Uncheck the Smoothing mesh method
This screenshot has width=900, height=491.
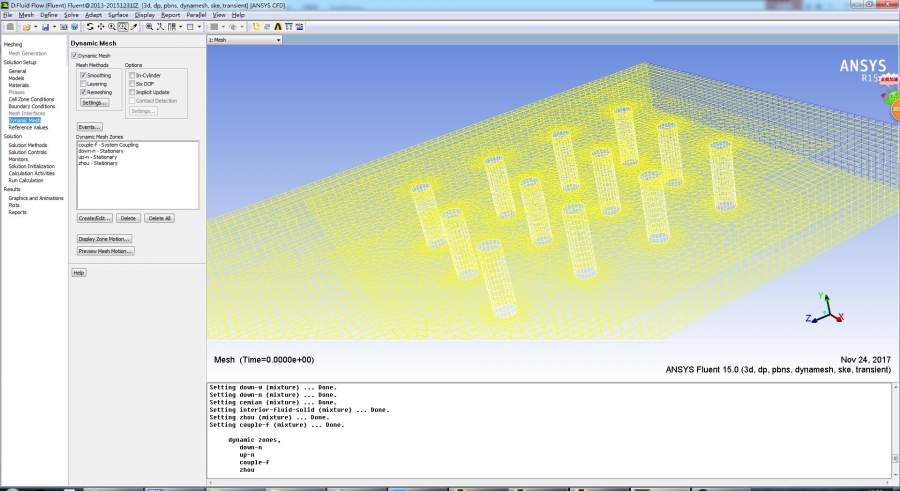click(x=83, y=75)
